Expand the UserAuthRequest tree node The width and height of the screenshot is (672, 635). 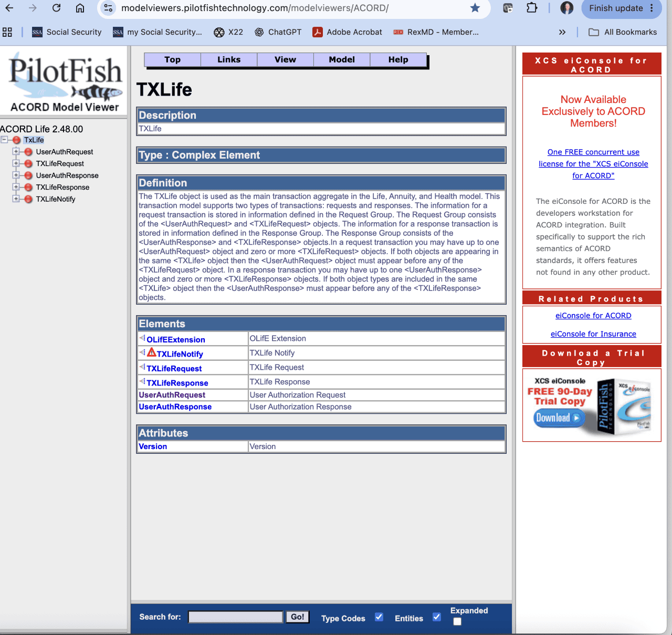16,151
